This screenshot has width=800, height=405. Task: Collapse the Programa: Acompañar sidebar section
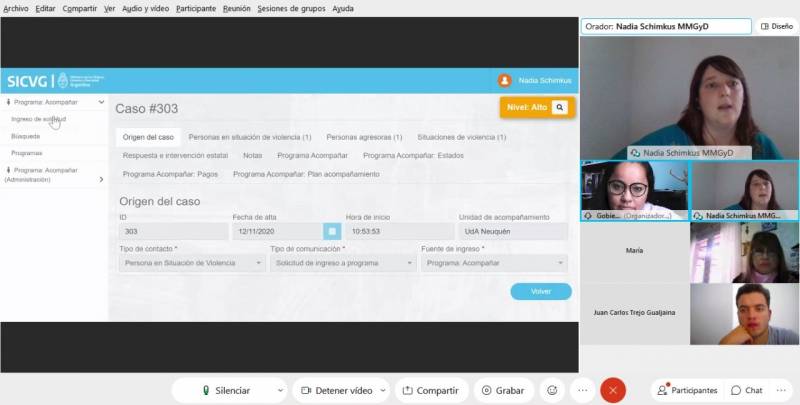(x=55, y=102)
